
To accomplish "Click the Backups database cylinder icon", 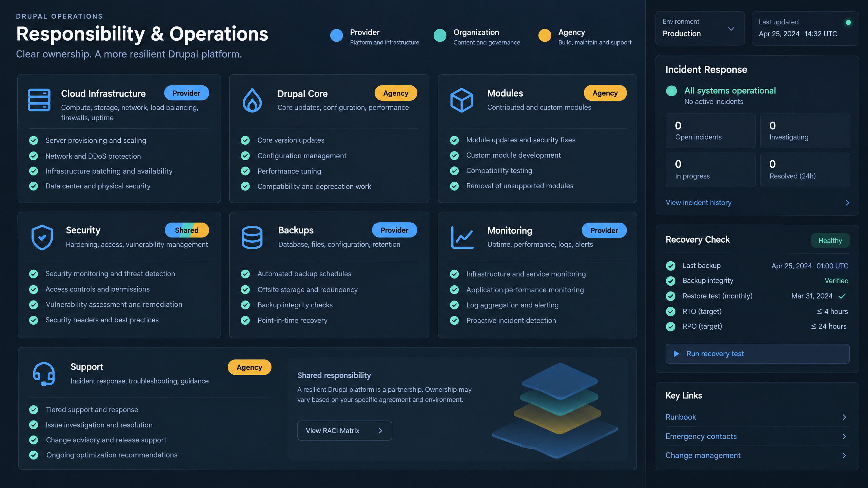I will click(x=252, y=237).
